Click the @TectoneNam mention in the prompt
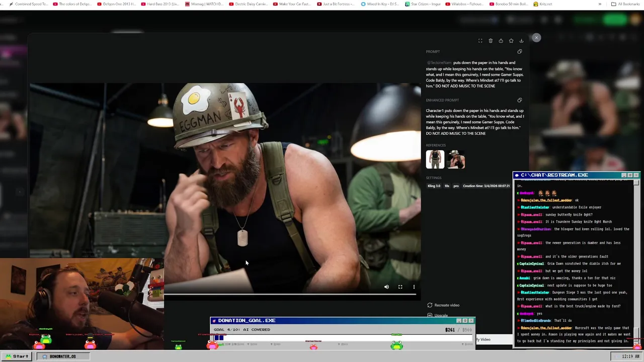Screen dimensions: 644x362 439,63
